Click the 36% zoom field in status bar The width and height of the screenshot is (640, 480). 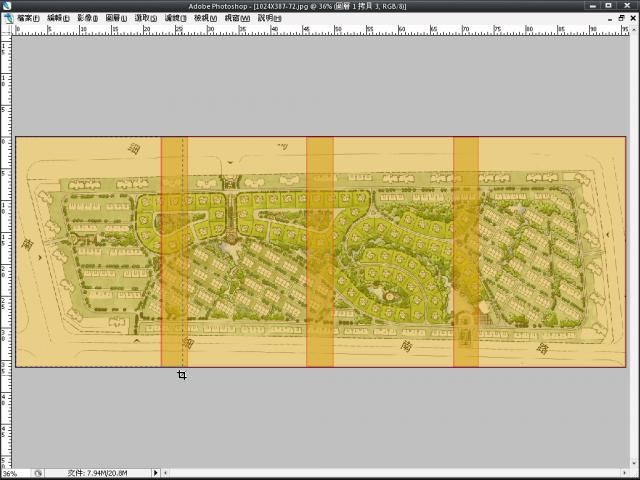point(12,473)
